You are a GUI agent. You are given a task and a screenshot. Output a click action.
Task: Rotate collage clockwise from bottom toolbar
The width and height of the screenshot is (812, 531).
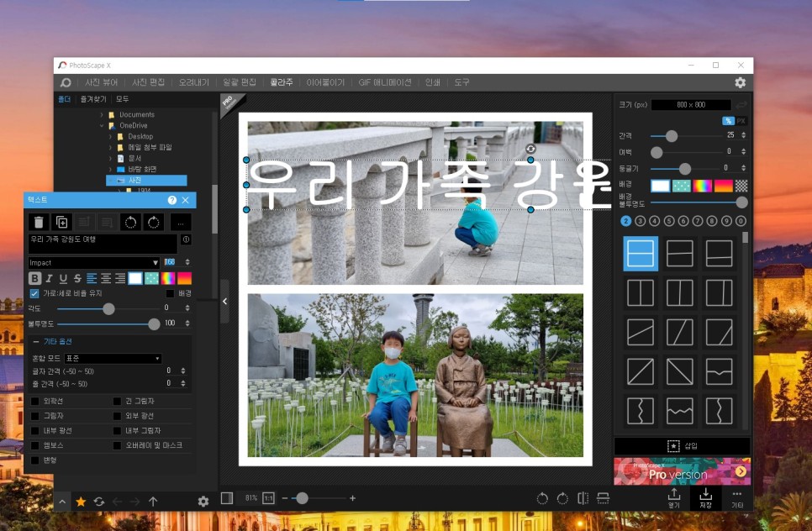click(x=562, y=498)
